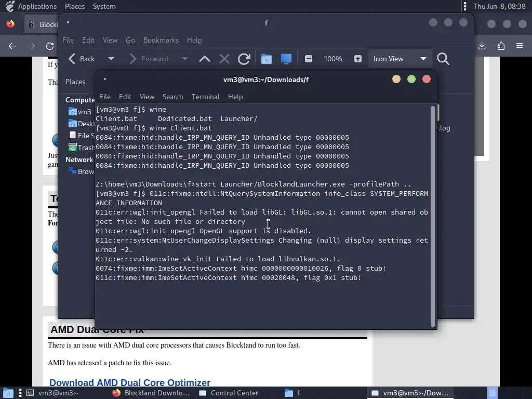
Task: Reset zoom at the 100% label
Action: click(x=333, y=59)
